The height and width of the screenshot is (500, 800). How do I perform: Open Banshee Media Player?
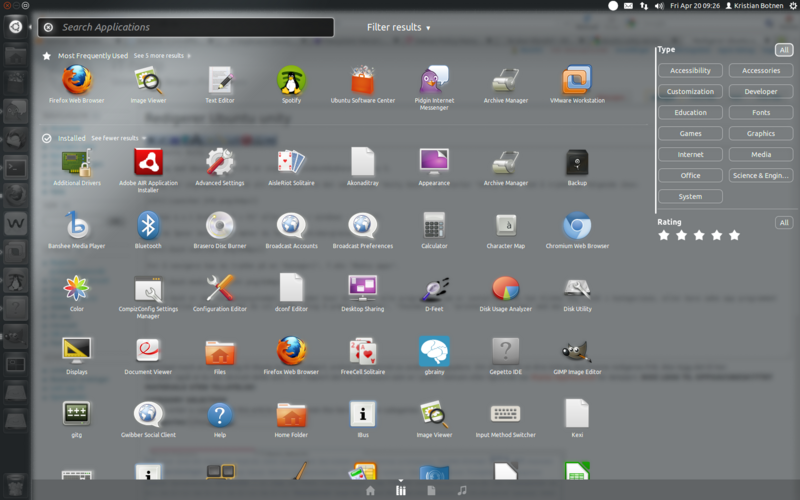pyautogui.click(x=76, y=226)
